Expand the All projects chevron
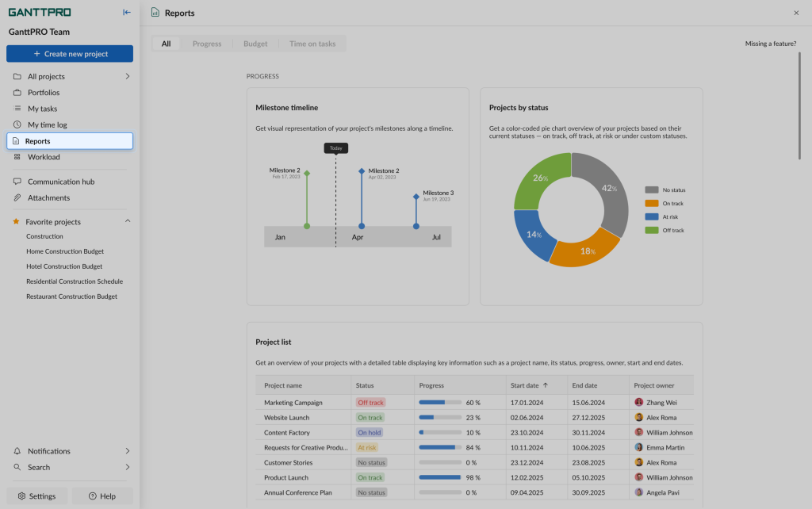 coord(127,76)
